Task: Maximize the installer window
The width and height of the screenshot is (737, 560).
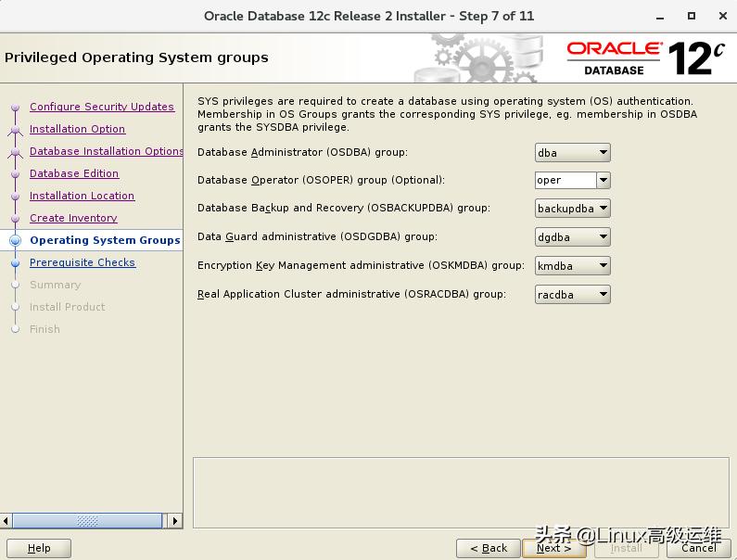Action: [692, 16]
